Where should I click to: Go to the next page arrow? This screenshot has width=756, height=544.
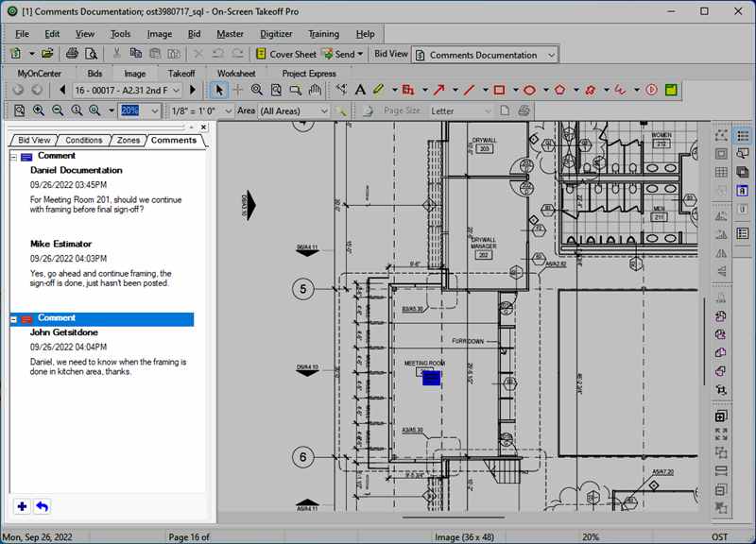193,90
